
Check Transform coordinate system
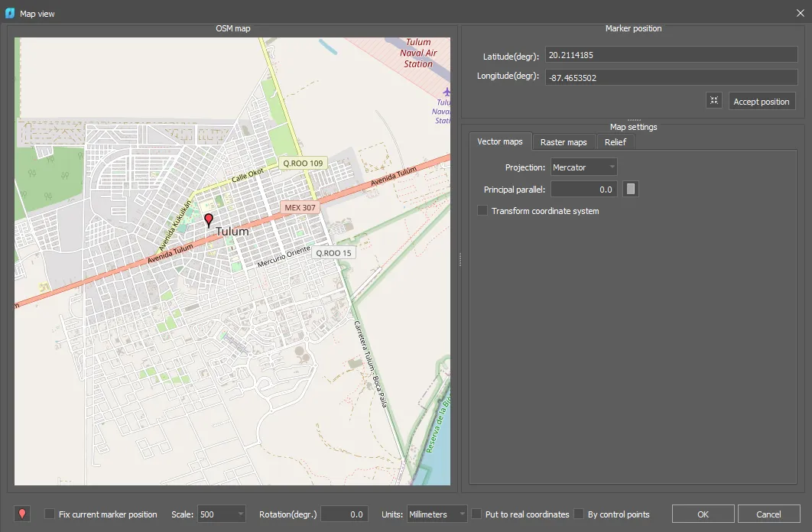coord(482,211)
